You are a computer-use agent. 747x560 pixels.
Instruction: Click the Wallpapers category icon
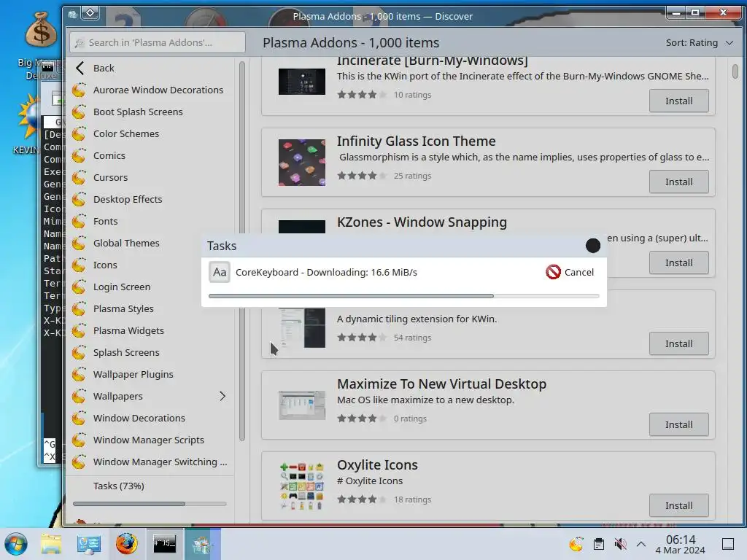79,397
